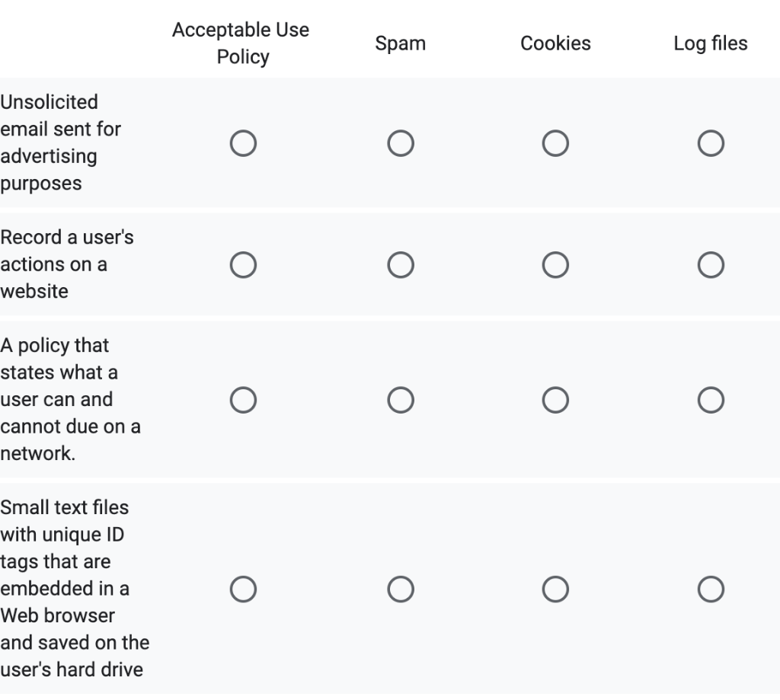Click the Cookies column header text
The height and width of the screenshot is (700, 780).
point(555,43)
